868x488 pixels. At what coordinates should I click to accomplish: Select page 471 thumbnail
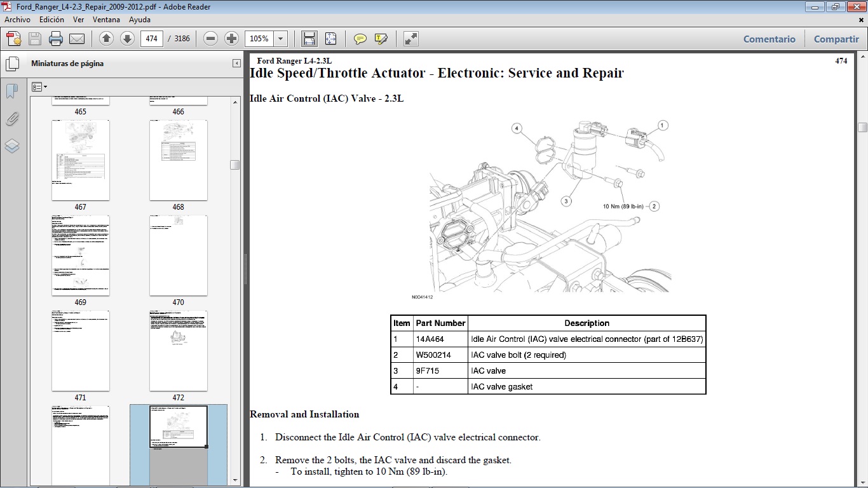tap(80, 351)
